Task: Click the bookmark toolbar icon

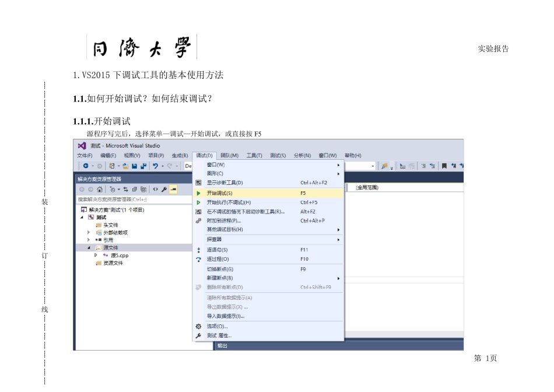Action: click(x=444, y=166)
